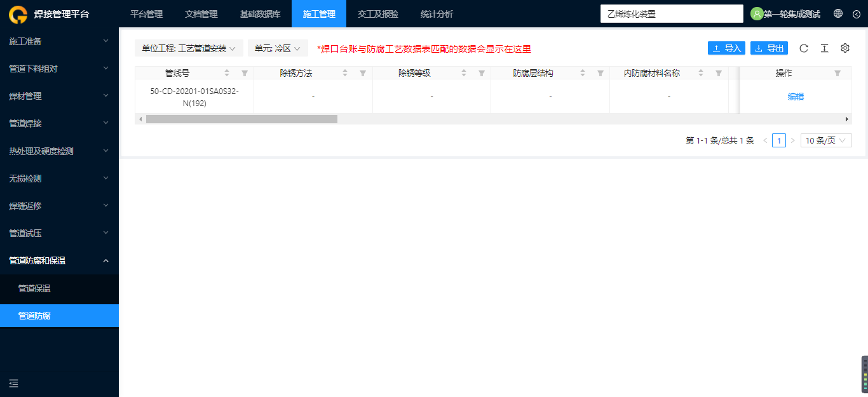This screenshot has height=397, width=868.
Task: Switch to 统计分析 tab
Action: tap(437, 14)
